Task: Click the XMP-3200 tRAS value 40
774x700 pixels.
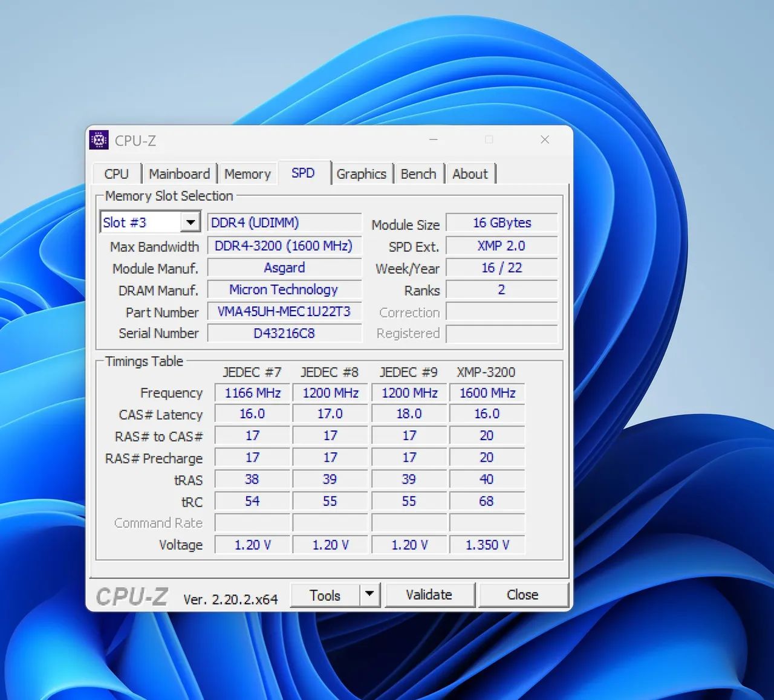Action: pyautogui.click(x=487, y=479)
